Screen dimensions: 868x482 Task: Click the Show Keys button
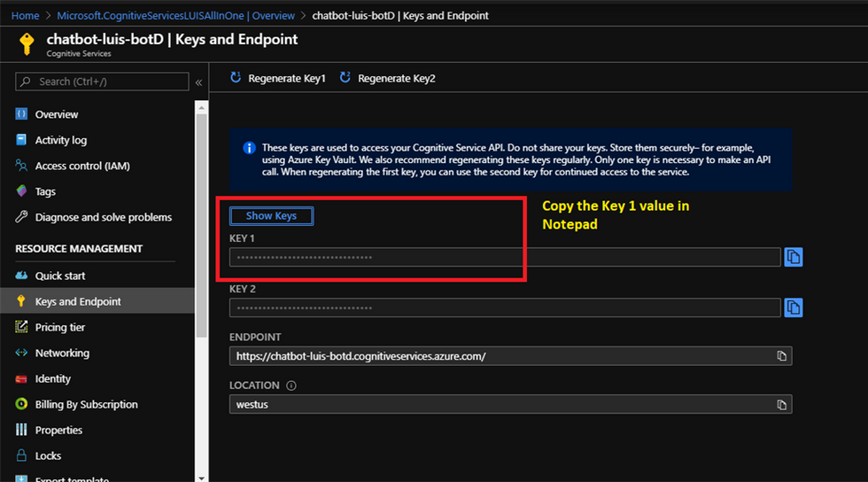click(271, 215)
